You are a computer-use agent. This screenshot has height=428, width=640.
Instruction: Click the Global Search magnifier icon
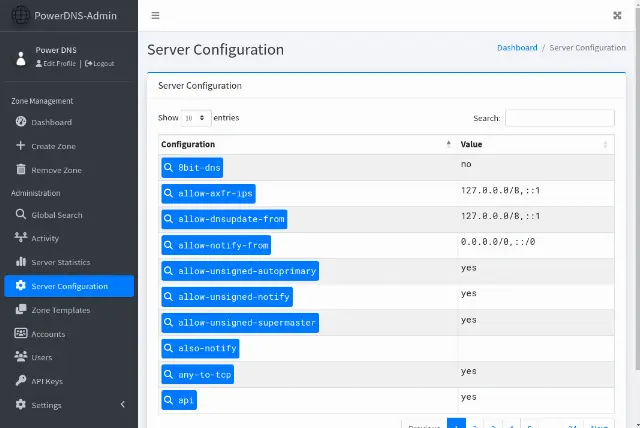21,214
